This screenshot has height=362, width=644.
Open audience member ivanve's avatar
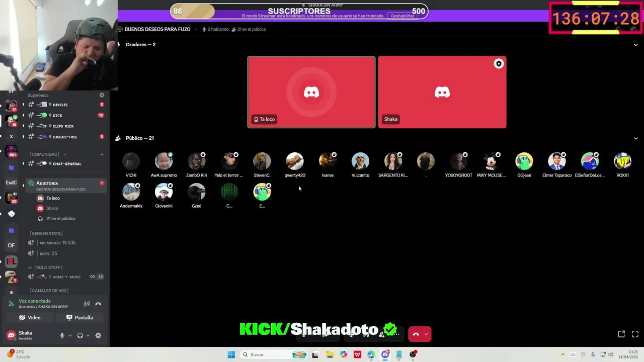[328, 161]
